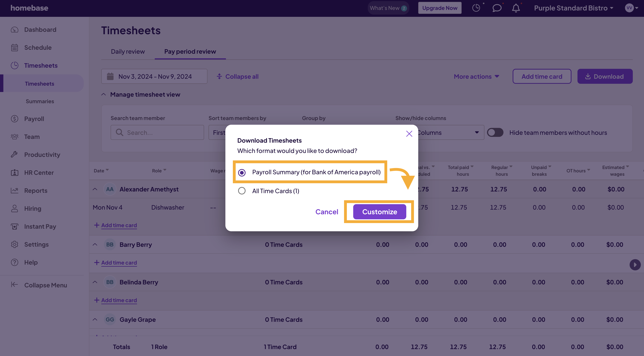
Task: Open the notifications bell icon
Action: coord(516,8)
